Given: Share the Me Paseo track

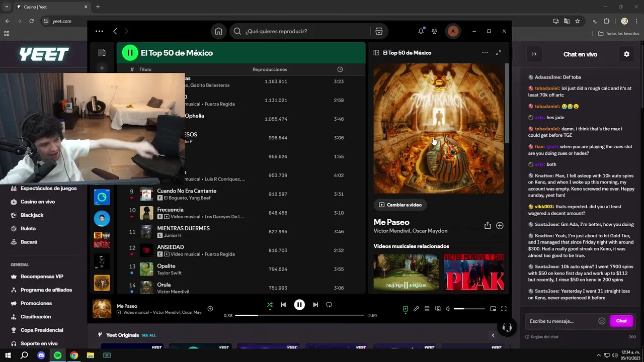Looking at the screenshot, I should coord(488,226).
